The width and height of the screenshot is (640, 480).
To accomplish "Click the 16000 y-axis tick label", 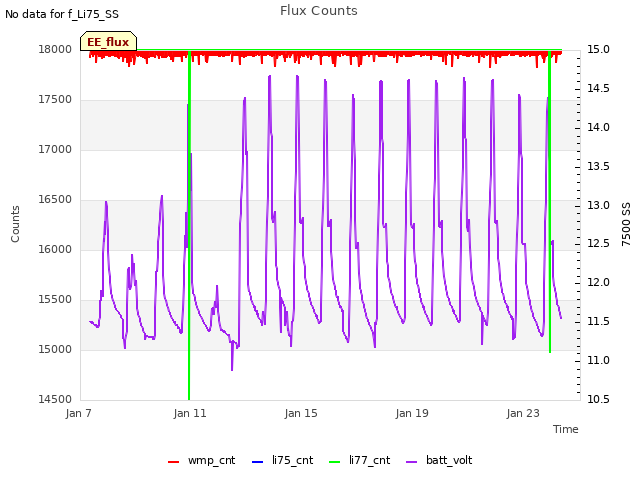I will (55, 250).
